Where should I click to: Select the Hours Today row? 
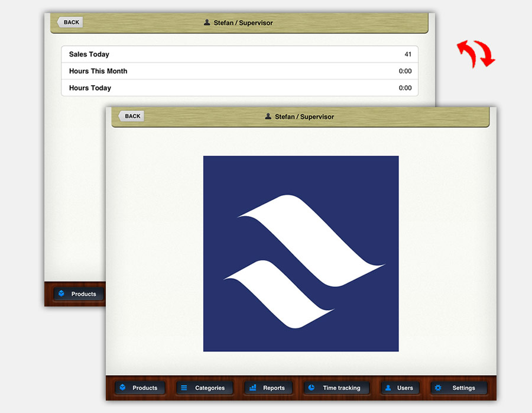tap(239, 88)
